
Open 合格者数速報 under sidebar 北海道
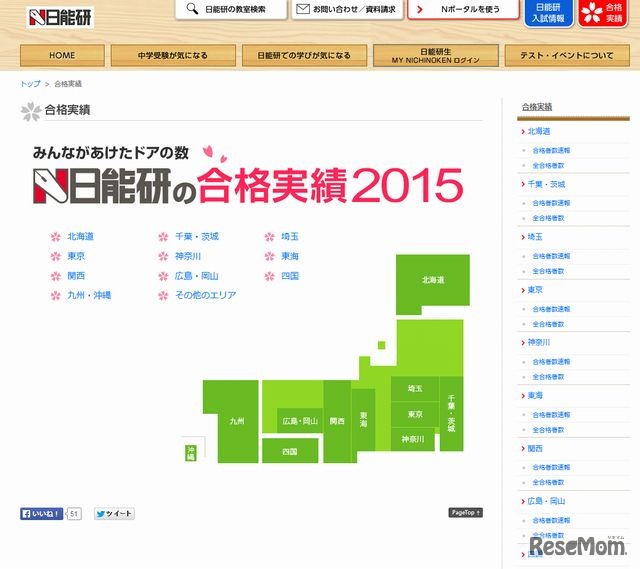click(551, 150)
